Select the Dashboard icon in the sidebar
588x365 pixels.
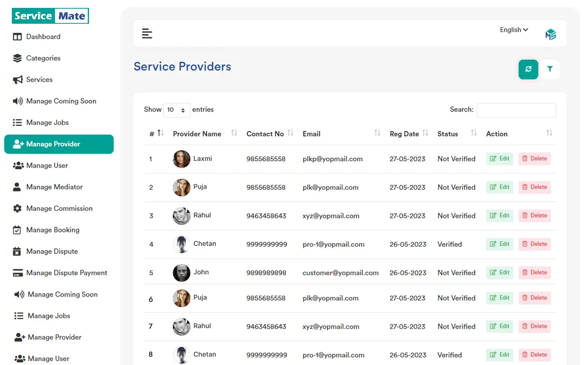coord(17,36)
